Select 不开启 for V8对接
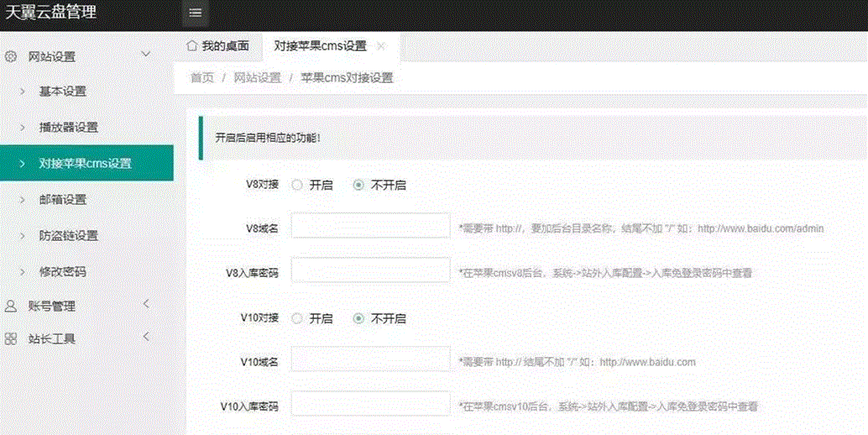The height and width of the screenshot is (435, 868). pyautogui.click(x=359, y=186)
